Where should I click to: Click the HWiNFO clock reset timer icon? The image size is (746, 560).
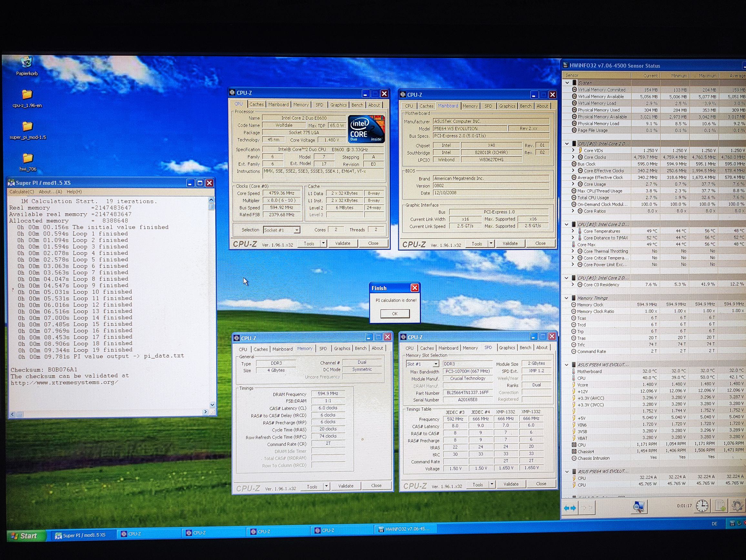point(702,506)
